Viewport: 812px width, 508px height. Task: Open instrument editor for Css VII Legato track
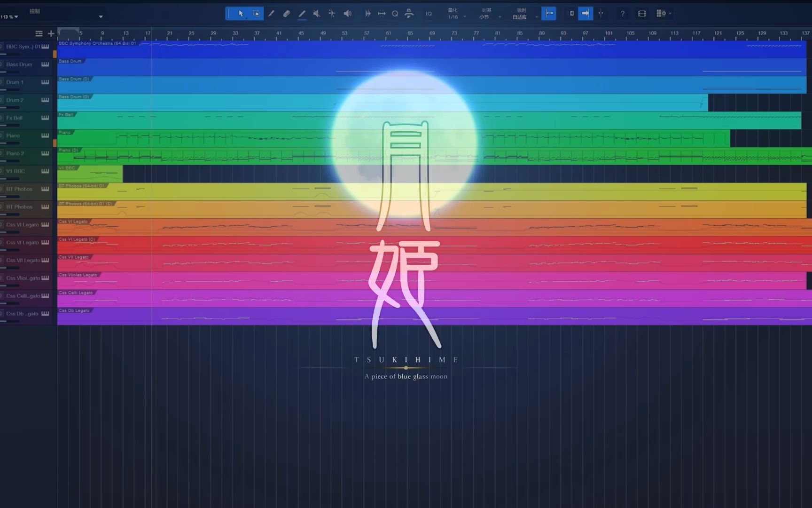[x=45, y=260]
